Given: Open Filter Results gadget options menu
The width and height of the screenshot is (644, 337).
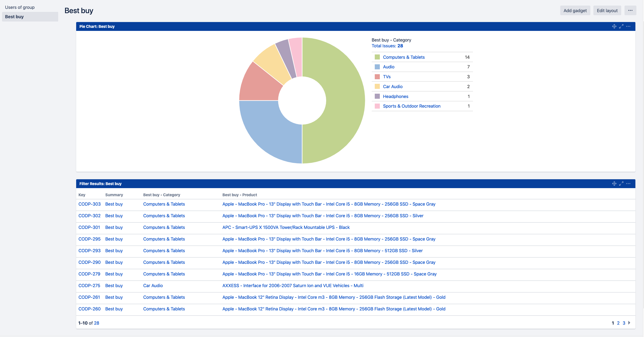Looking at the screenshot, I should tap(628, 184).
